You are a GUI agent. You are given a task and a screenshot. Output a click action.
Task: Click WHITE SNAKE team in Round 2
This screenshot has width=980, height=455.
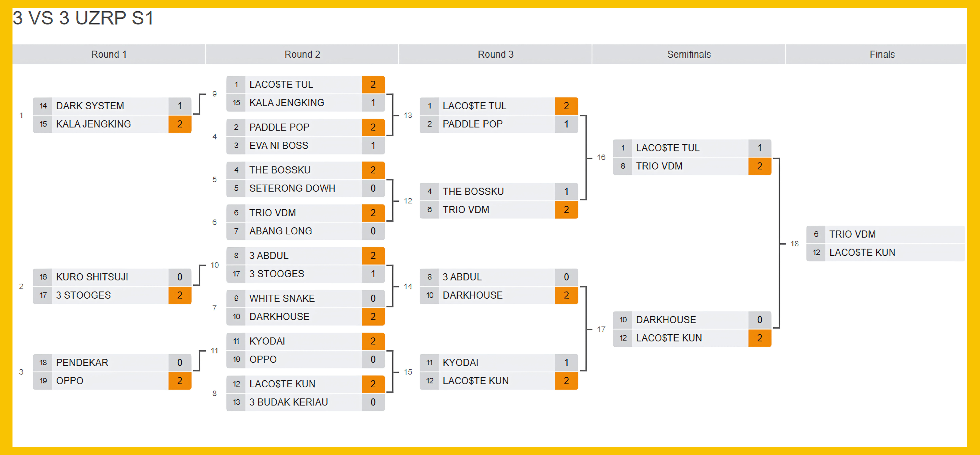[x=282, y=298]
